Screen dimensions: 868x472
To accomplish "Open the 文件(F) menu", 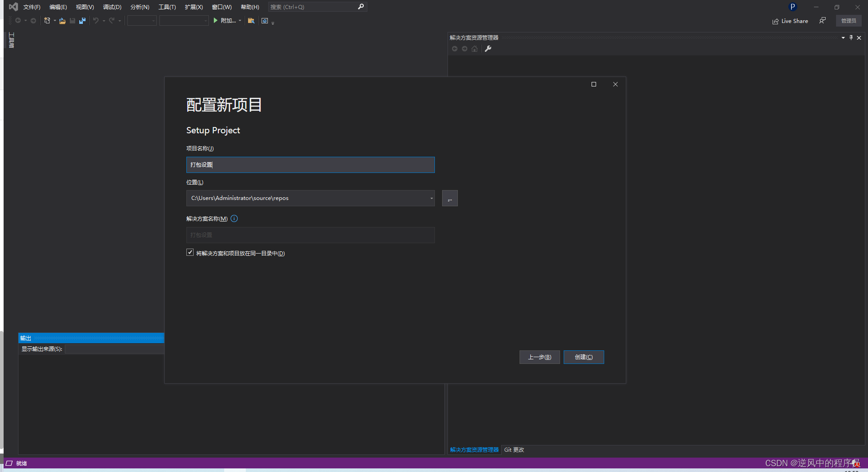I will pyautogui.click(x=32, y=7).
